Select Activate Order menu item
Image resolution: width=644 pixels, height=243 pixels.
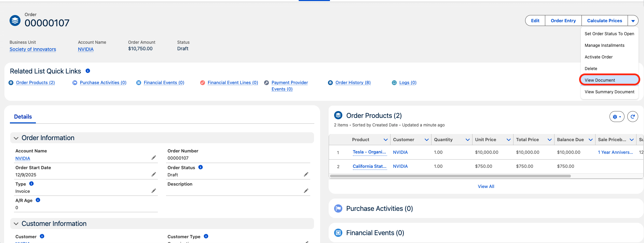(x=609, y=57)
